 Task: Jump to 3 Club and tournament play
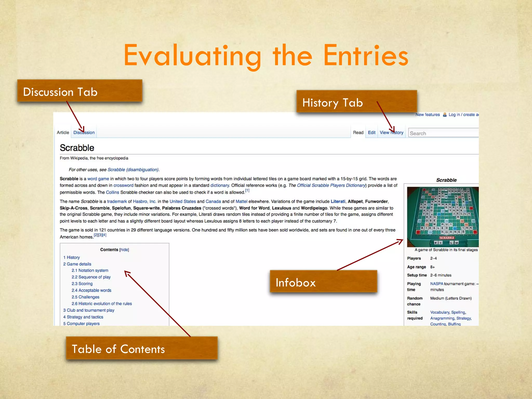pos(89,310)
